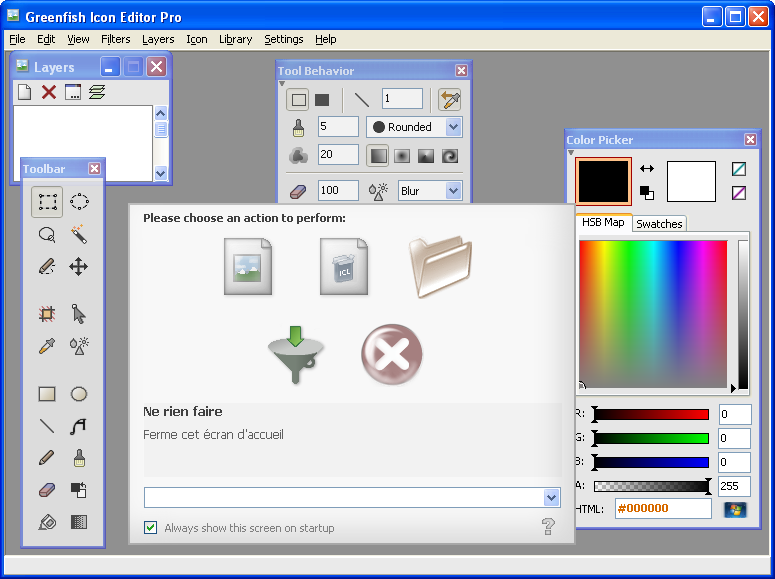Open the Filters menu
The image size is (775, 579).
[x=116, y=39]
